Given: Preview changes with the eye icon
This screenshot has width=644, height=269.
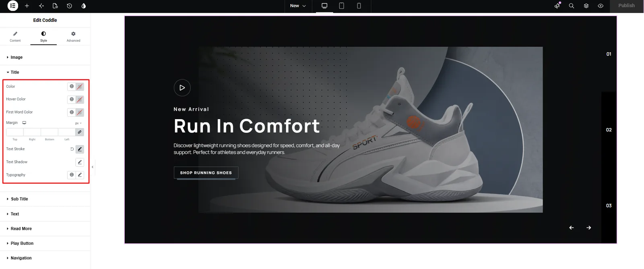Looking at the screenshot, I should click(601, 6).
